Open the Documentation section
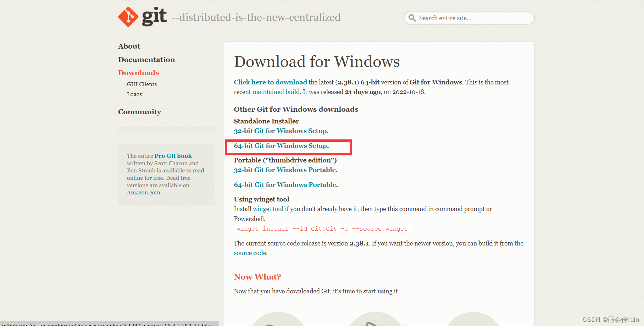The height and width of the screenshot is (326, 644). [x=146, y=60]
